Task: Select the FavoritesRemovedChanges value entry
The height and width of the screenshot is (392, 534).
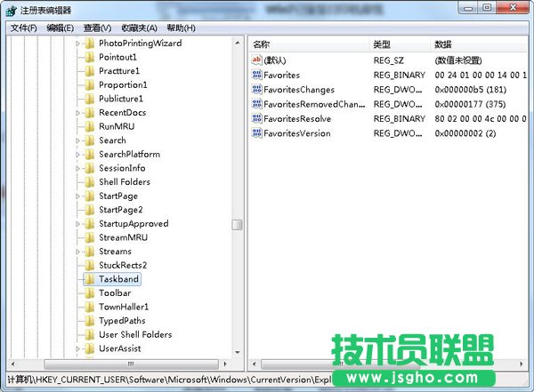Action: 314,105
